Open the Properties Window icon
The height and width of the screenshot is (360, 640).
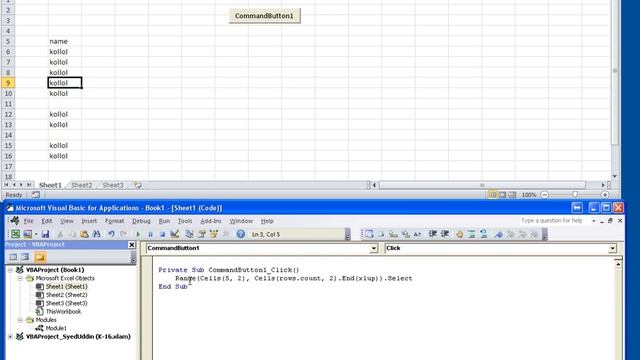pyautogui.click(x=201, y=234)
